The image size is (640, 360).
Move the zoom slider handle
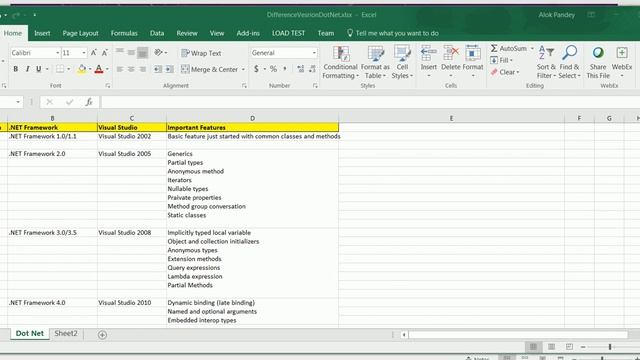pos(610,347)
